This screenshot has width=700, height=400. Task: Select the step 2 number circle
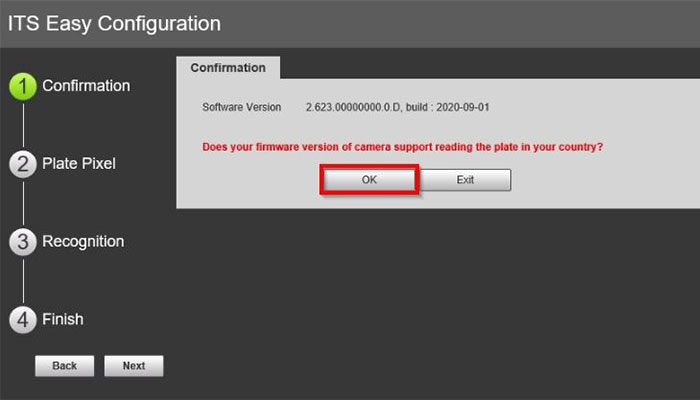pos(23,164)
